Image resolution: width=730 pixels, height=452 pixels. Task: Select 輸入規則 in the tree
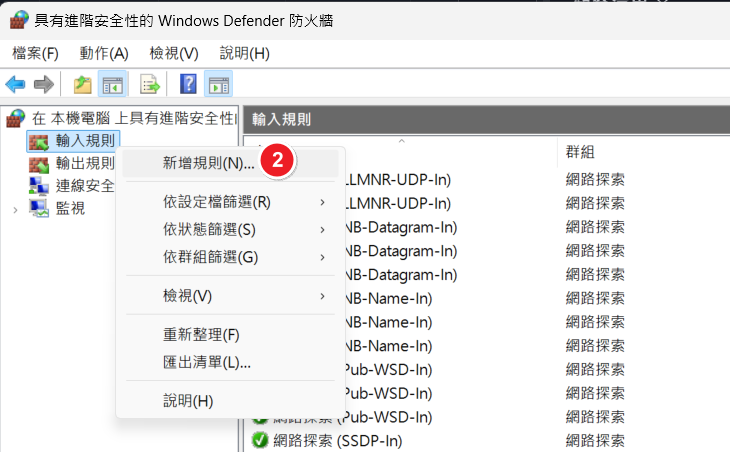click(85, 141)
